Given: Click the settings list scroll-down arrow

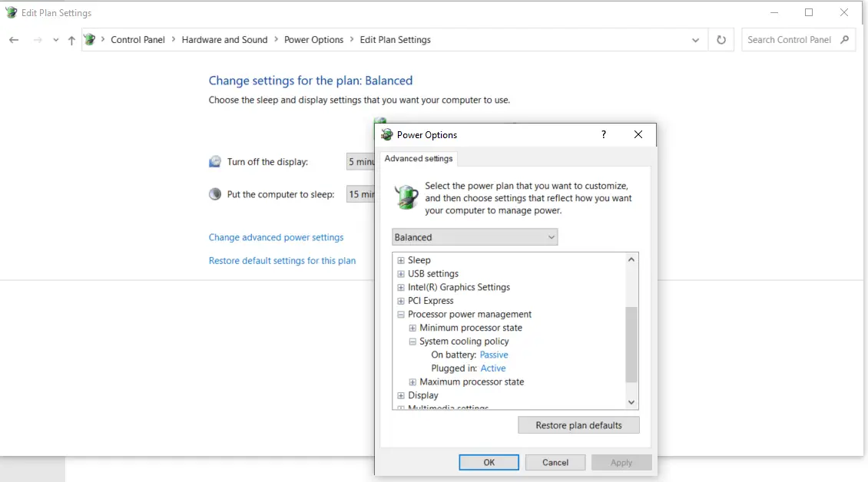Looking at the screenshot, I should coord(631,402).
